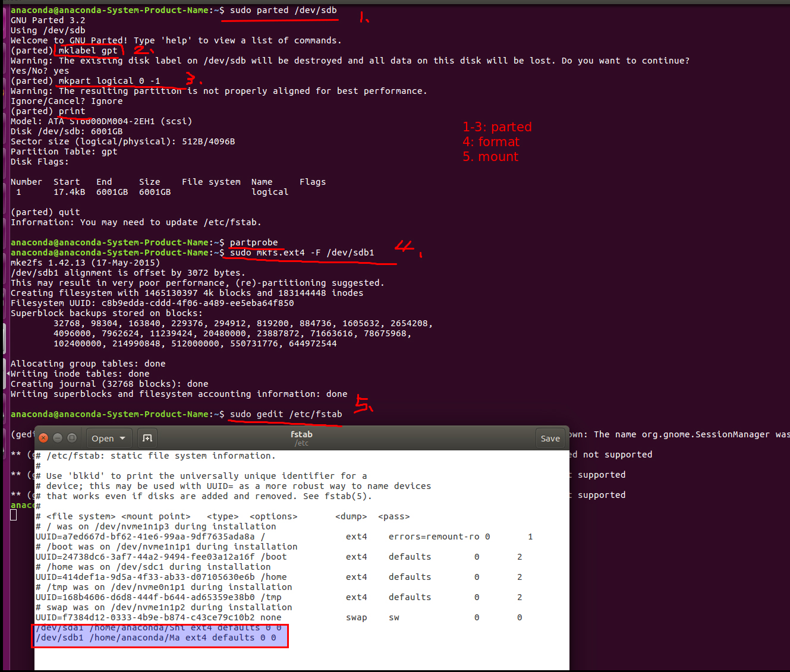This screenshot has height=672, width=790.
Task: Click 'sudo parted /dev/sdb' command in terminal
Action: point(284,10)
